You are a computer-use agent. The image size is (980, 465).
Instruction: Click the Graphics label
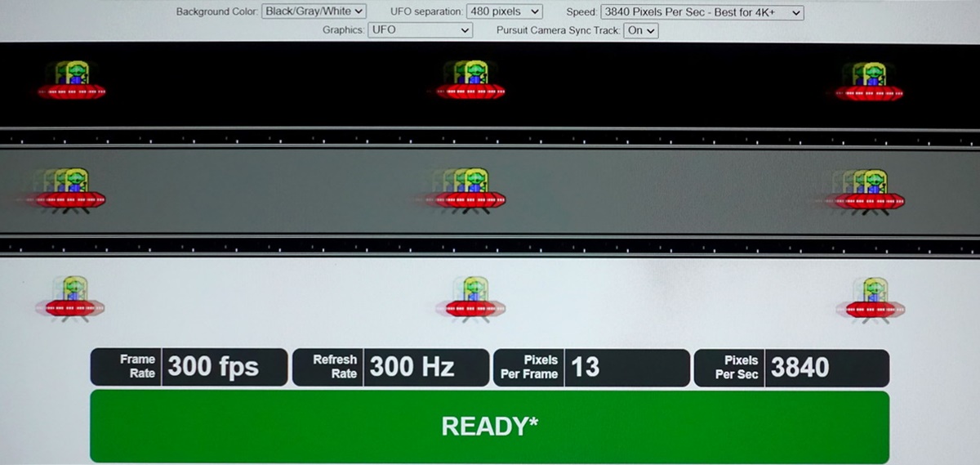[x=343, y=30]
